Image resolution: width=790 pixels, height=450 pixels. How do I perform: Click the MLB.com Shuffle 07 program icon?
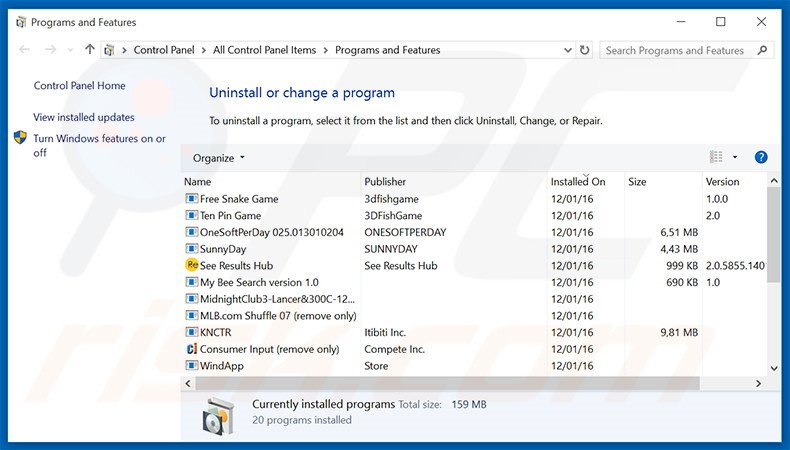191,315
